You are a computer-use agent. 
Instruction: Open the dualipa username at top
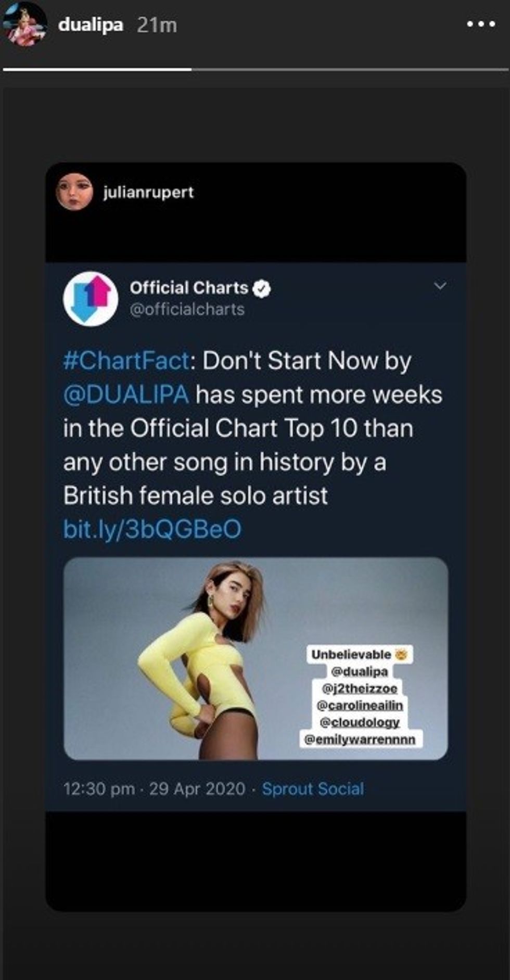(x=91, y=24)
